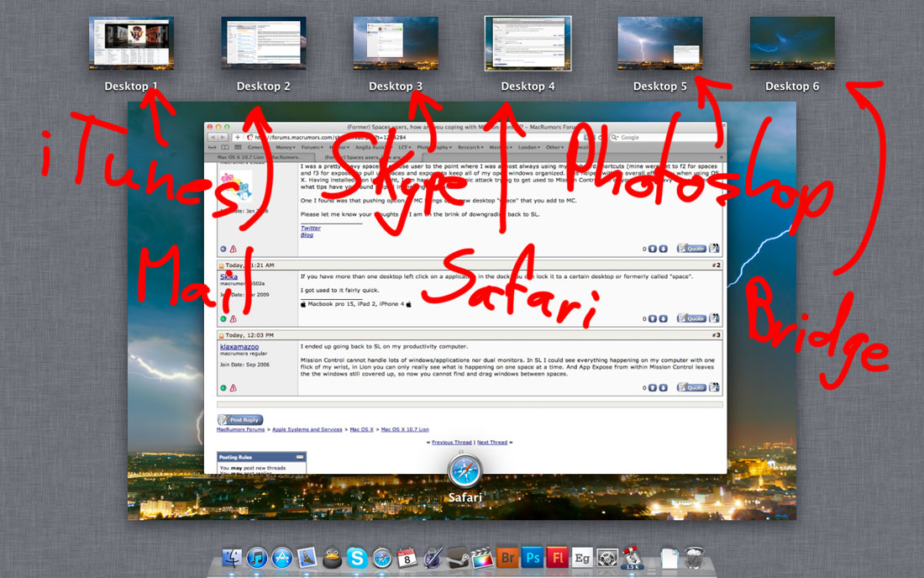Image resolution: width=924 pixels, height=578 pixels.
Task: Go to Previous Thread link
Action: pos(451,442)
